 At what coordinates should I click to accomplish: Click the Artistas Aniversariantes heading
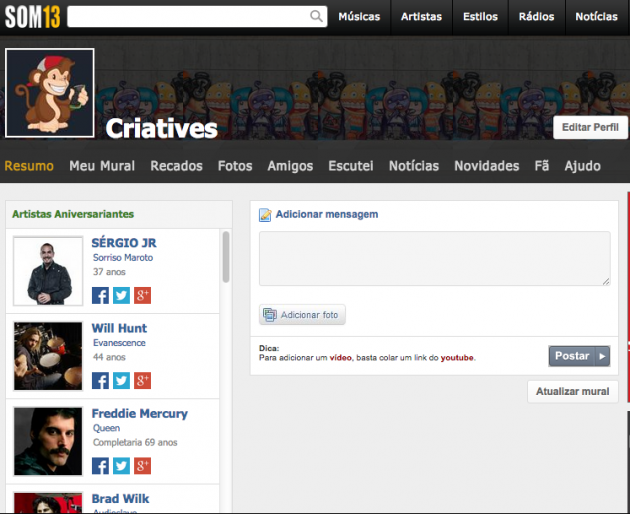point(73,214)
